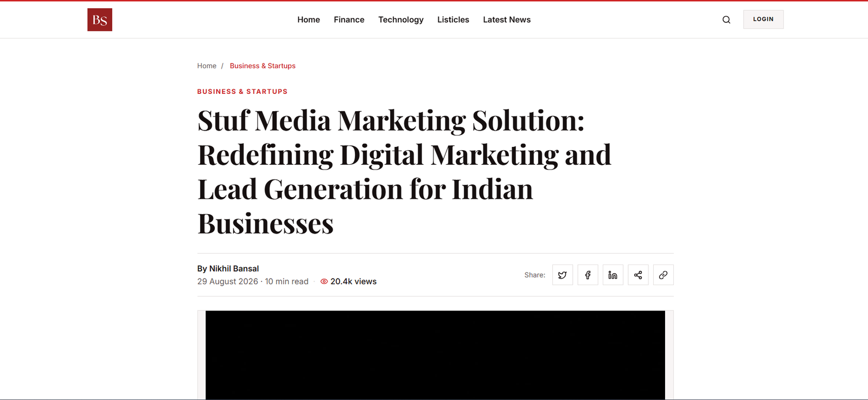
Task: Click the BS site logo
Action: coord(100,20)
